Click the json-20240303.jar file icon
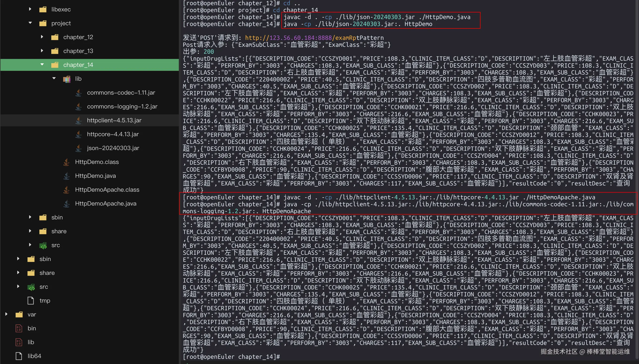The width and height of the screenshot is (639, 364). (79, 148)
